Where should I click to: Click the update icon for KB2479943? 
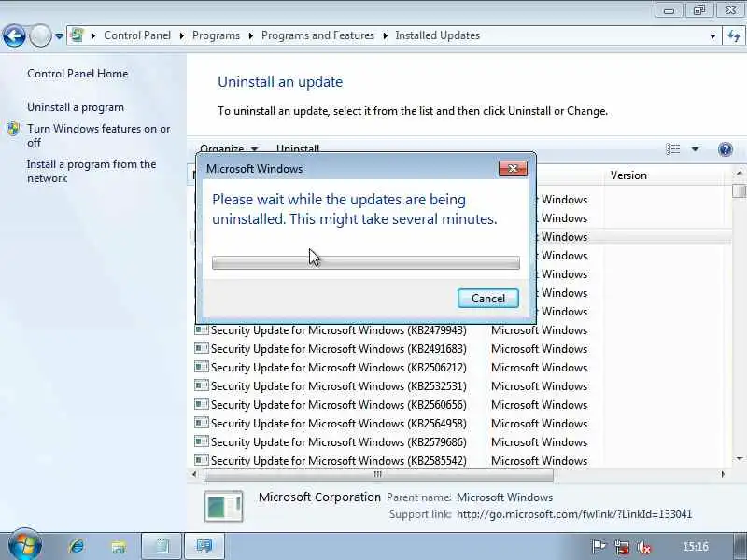202,329
